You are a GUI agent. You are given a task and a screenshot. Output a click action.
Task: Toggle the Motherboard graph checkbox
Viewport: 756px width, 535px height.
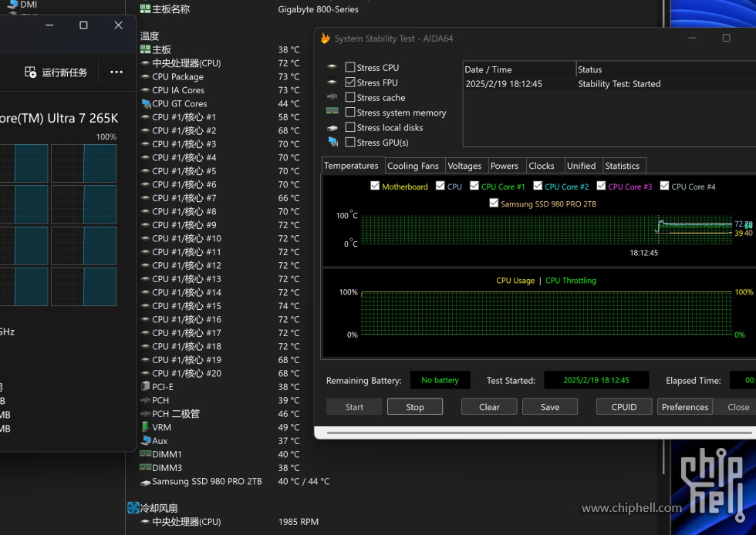tap(375, 186)
